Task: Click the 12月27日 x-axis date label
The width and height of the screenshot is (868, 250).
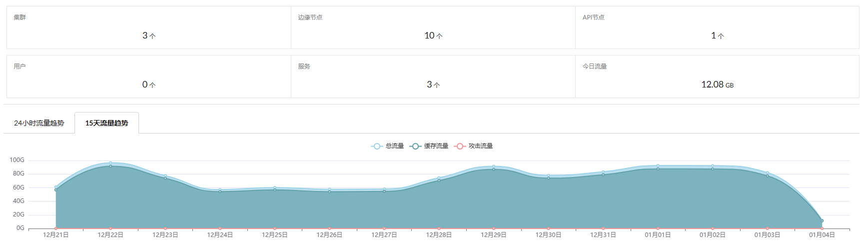Action: point(384,235)
